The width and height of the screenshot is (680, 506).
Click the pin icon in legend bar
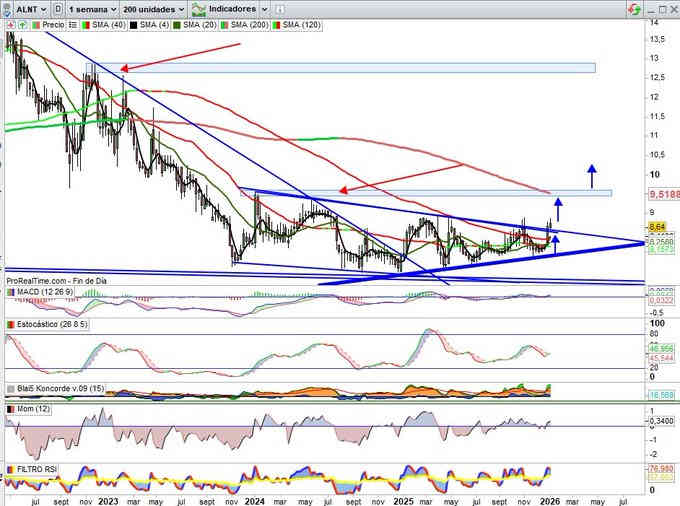8,23
